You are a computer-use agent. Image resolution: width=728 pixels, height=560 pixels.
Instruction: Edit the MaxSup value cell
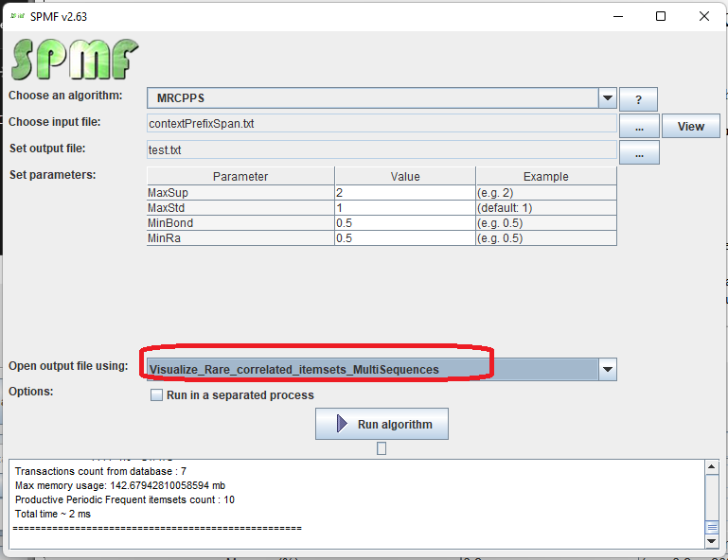coord(404,193)
